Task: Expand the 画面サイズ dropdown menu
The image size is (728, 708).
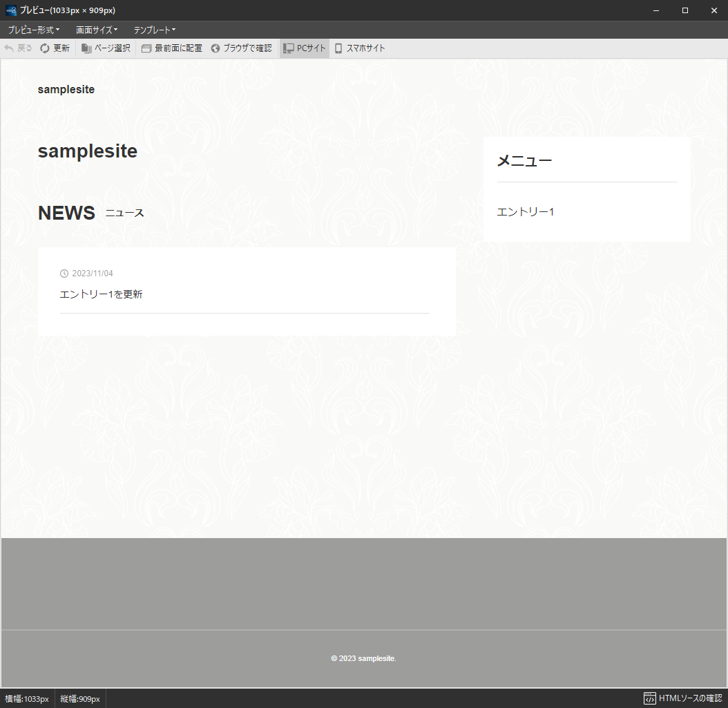Action: (x=96, y=30)
